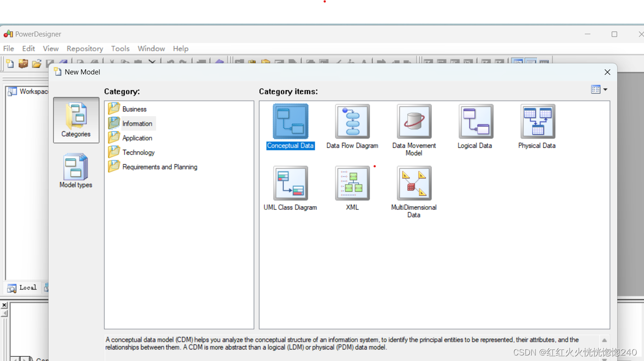Switch to the Local browser tab
644x361 pixels.
[22, 288]
